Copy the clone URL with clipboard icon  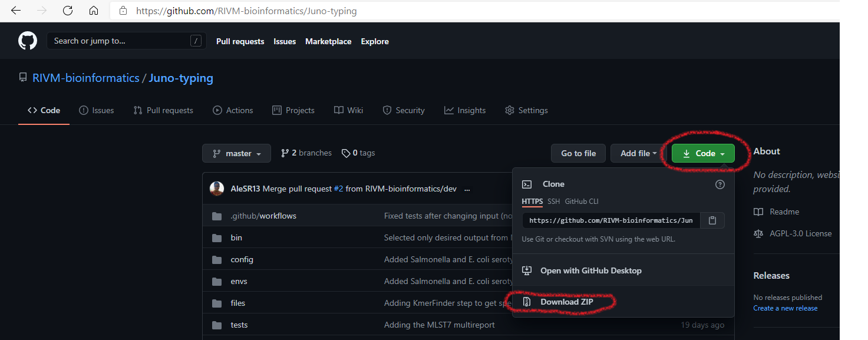[712, 220]
